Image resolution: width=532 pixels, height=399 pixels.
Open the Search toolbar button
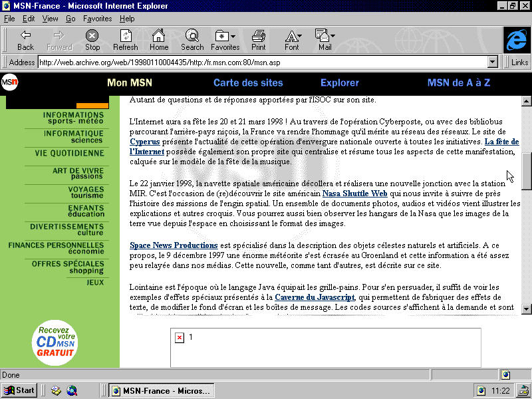coord(192,41)
